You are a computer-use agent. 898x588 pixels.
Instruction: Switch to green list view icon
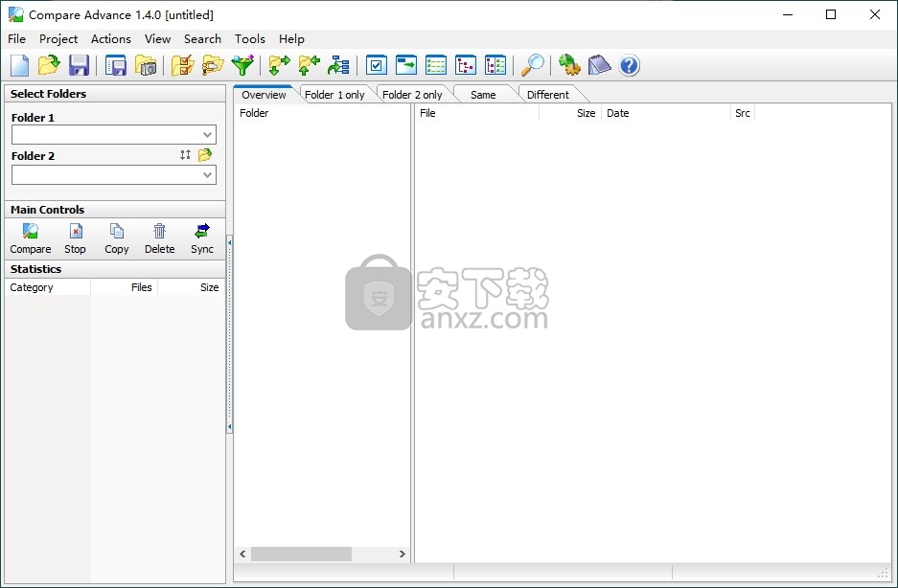[436, 65]
